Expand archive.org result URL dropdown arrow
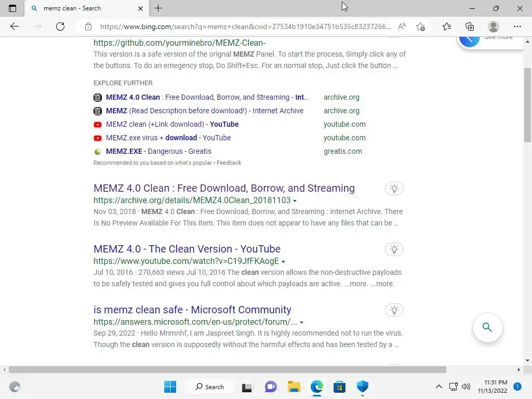 [295, 201]
